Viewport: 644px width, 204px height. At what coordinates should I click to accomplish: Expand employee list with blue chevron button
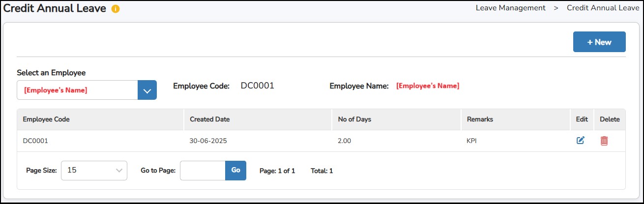coord(147,90)
